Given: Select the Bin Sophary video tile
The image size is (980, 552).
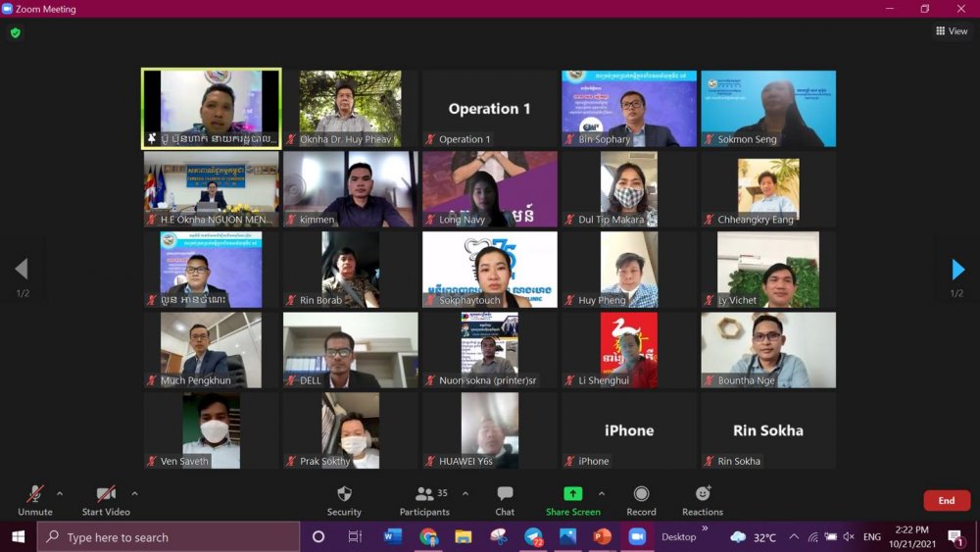Looking at the screenshot, I should 628,108.
